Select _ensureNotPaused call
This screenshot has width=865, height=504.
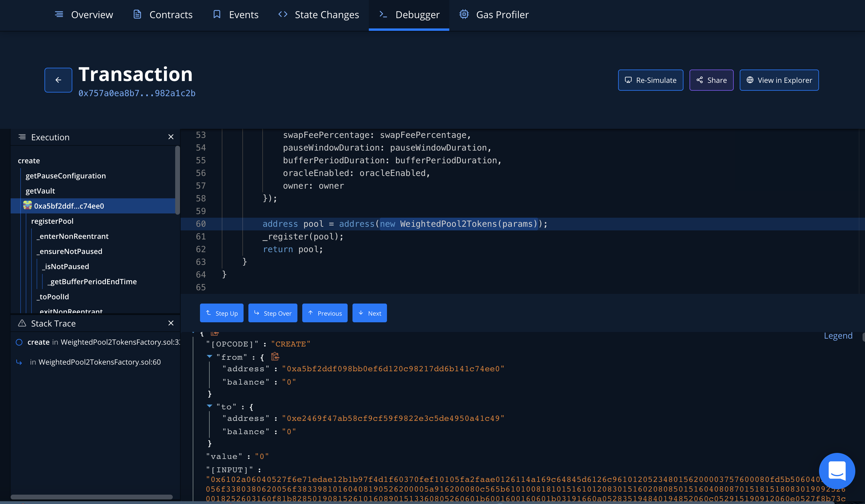pyautogui.click(x=69, y=251)
